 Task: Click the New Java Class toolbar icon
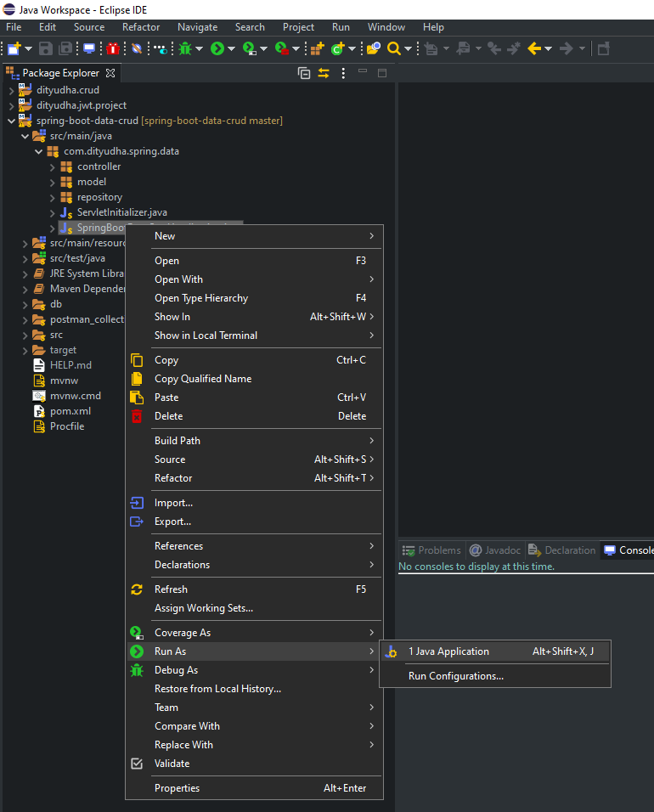tap(336, 48)
